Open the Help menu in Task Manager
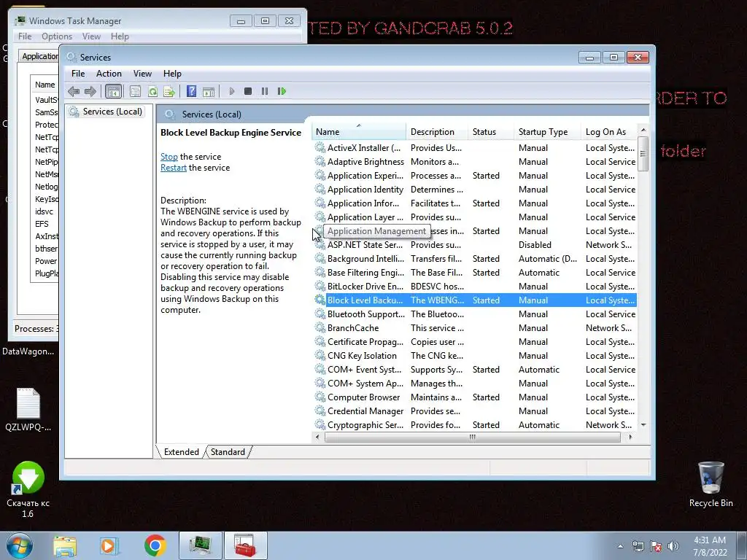Screen dimensions: 747x560 point(120,36)
